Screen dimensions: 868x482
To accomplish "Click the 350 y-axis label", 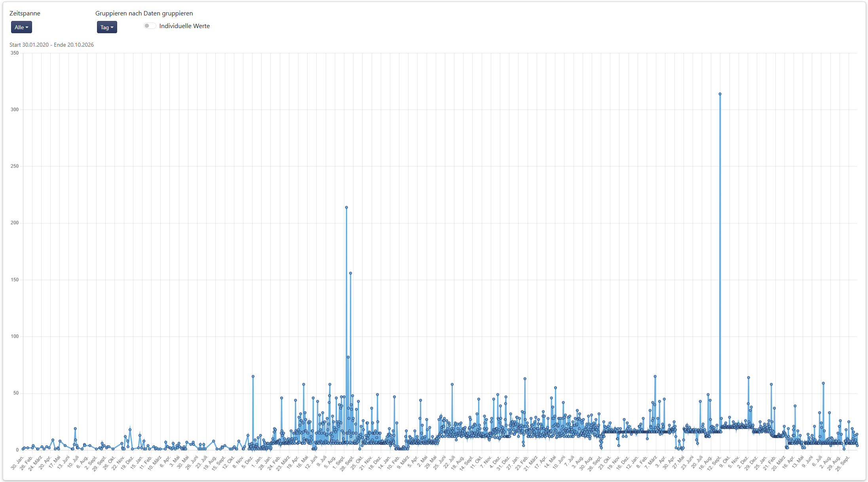I will pos(15,53).
